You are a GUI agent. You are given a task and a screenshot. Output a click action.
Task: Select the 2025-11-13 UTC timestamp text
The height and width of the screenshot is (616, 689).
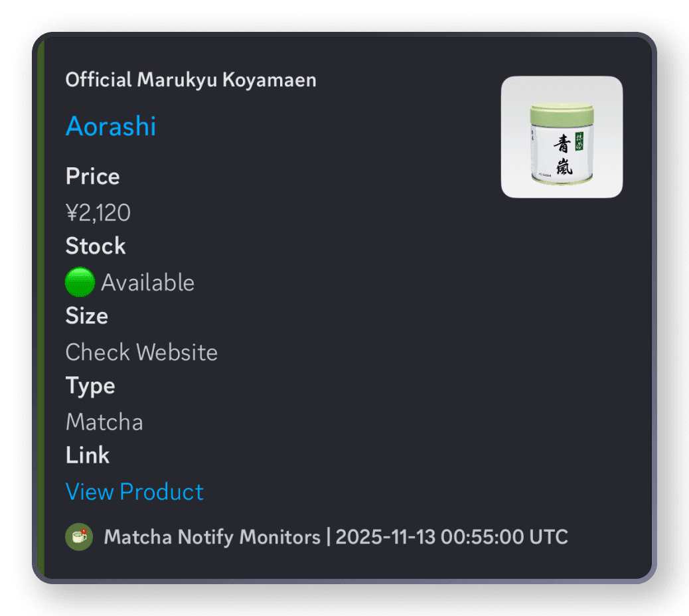tap(450, 537)
